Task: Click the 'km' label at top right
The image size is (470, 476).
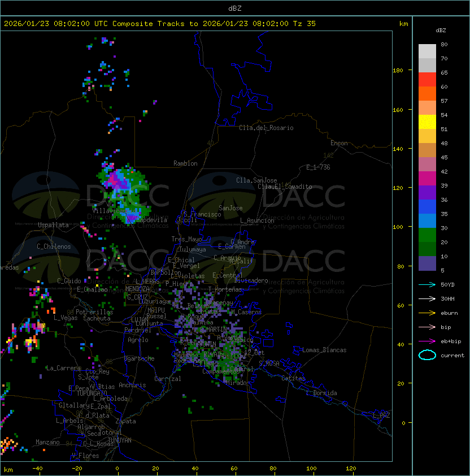Action: point(403,24)
